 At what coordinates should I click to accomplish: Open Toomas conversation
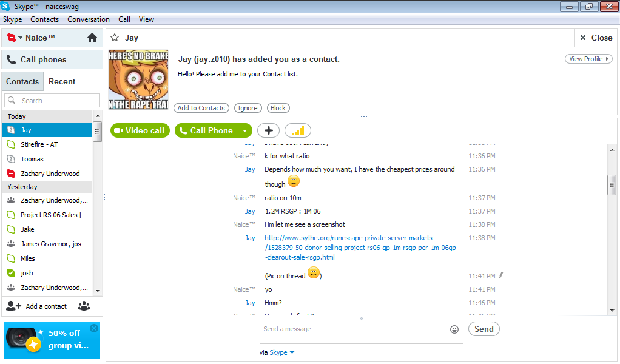47,159
